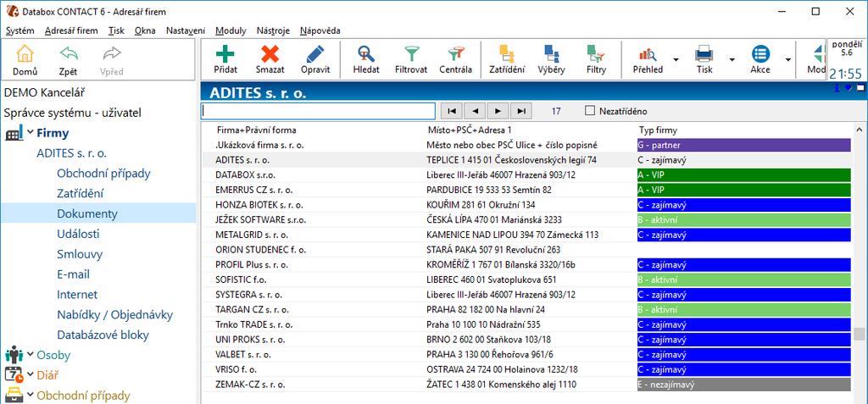The image size is (868, 404).
Task: Open the Přehled dropdown arrow
Action: coord(676,60)
